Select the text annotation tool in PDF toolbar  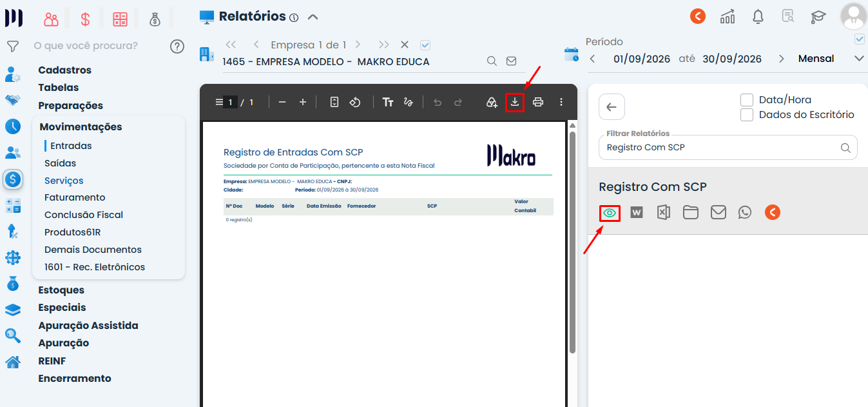[388, 102]
